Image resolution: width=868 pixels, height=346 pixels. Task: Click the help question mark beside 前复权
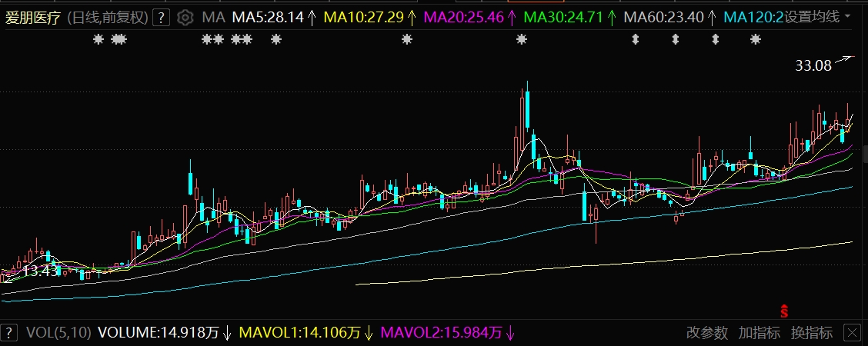point(160,17)
